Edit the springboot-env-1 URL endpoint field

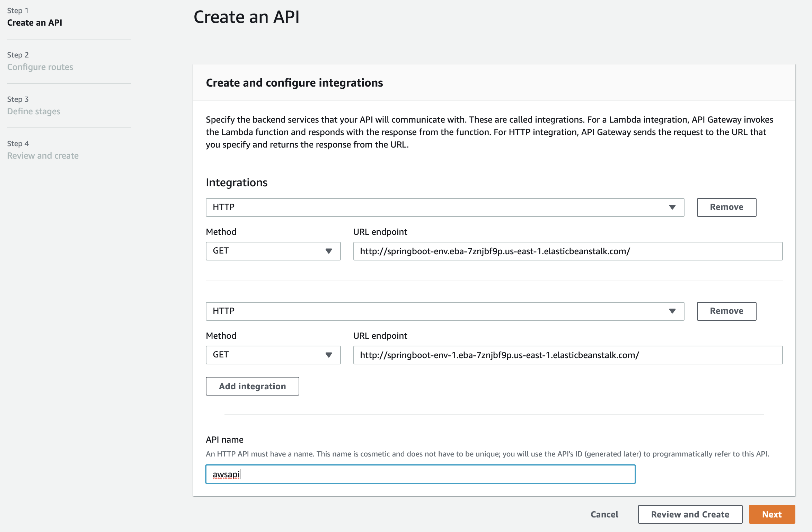click(x=567, y=355)
